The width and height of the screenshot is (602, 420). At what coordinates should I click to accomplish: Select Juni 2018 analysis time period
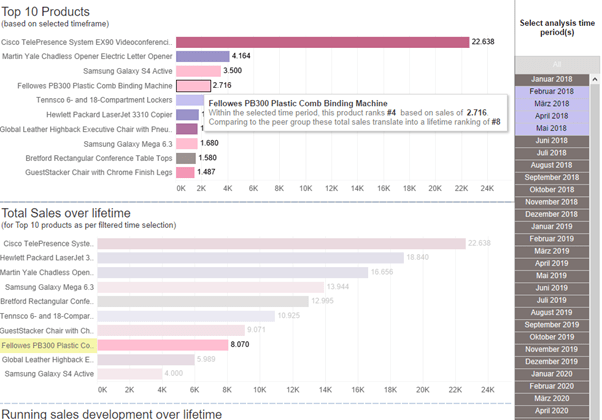tap(558, 140)
